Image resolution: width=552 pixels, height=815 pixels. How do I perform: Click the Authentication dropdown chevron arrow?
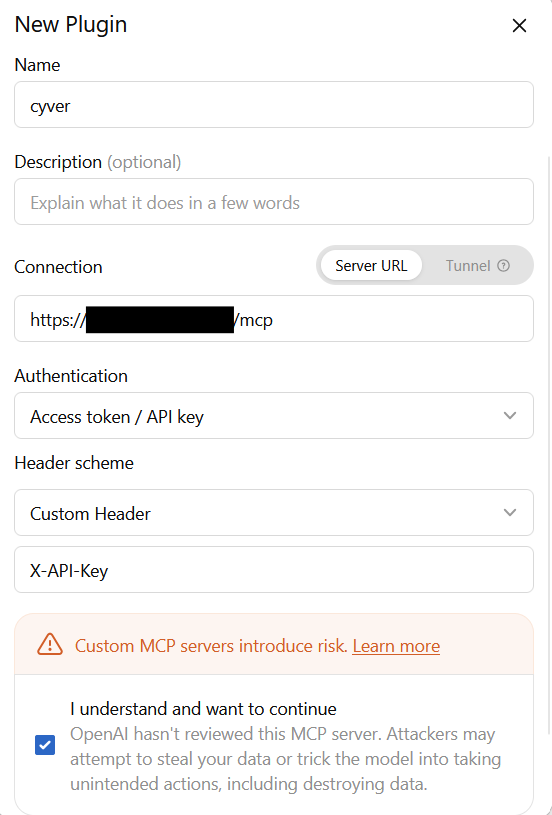[x=510, y=415]
